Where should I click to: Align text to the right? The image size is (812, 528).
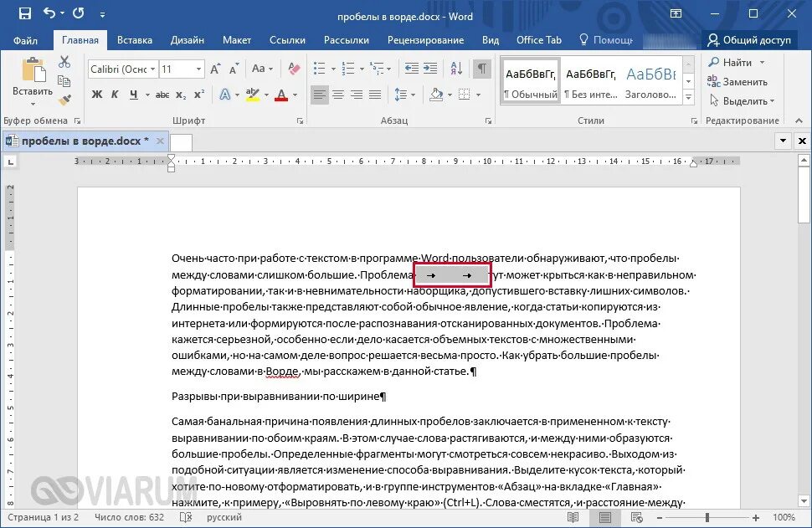[357, 95]
